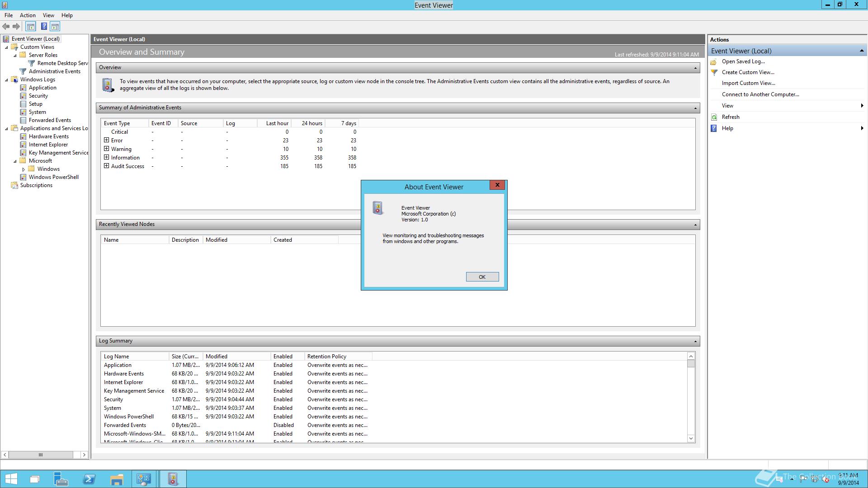Open the File menu
Image resolution: width=868 pixels, height=488 pixels.
tap(9, 15)
